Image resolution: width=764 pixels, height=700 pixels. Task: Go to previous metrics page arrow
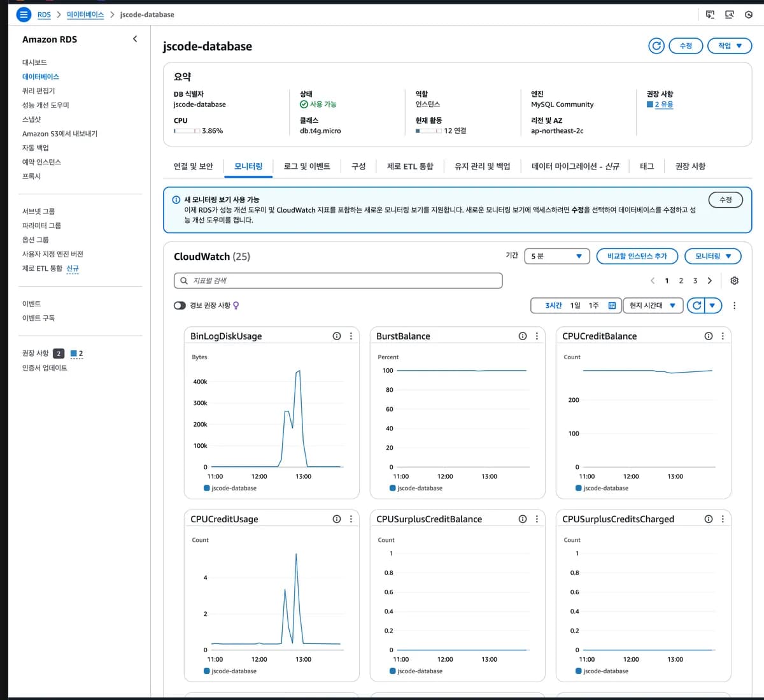point(653,281)
